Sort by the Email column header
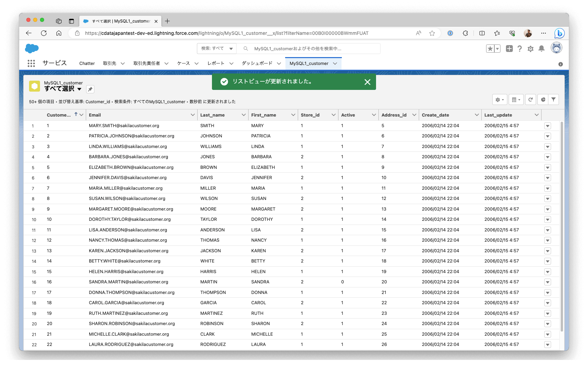588x376 pixels. pos(95,115)
